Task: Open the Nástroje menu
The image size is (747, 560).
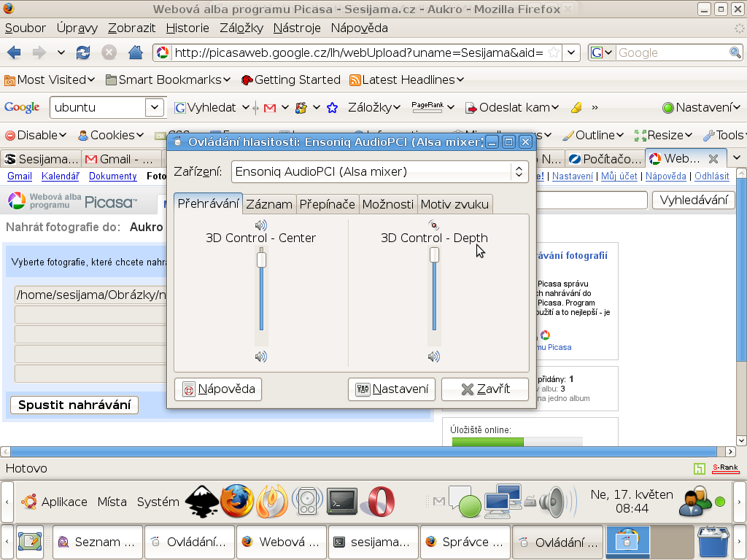Action: 298,28
